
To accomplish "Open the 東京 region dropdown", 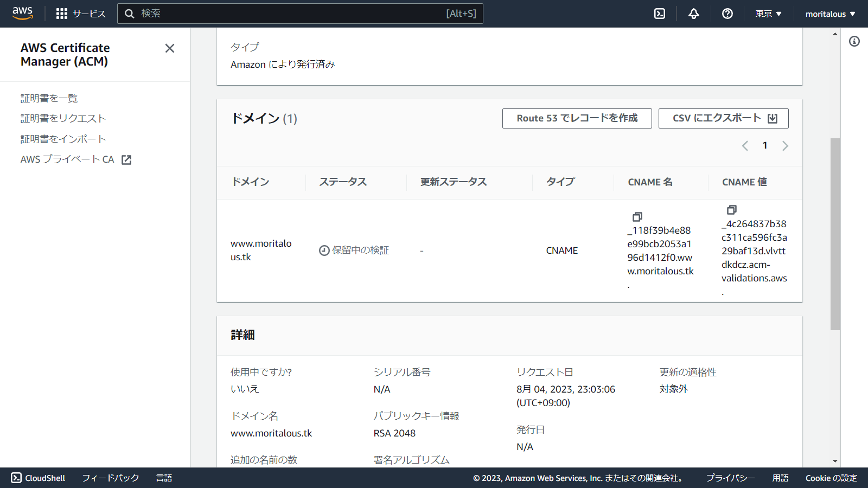I will point(768,14).
